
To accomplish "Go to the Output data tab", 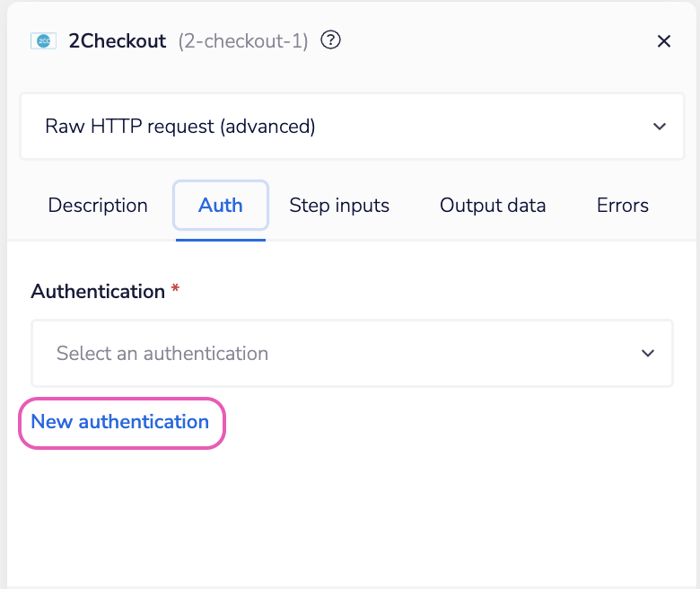I will pyautogui.click(x=493, y=206).
